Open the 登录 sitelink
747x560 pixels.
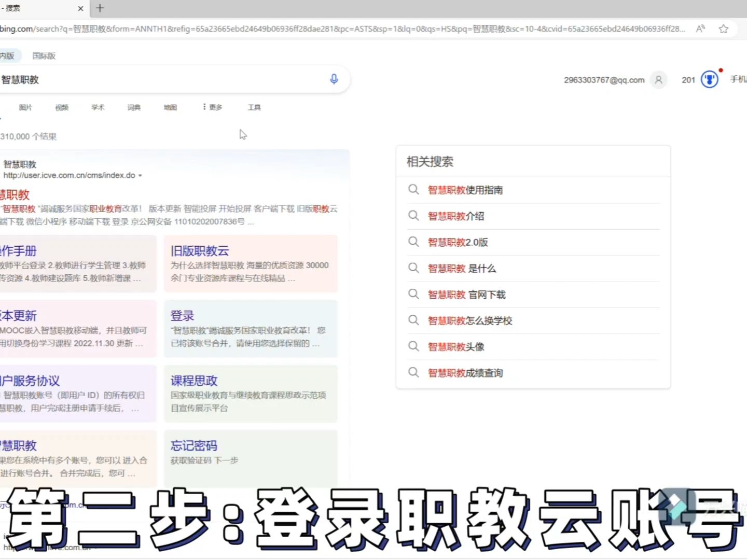tap(183, 316)
